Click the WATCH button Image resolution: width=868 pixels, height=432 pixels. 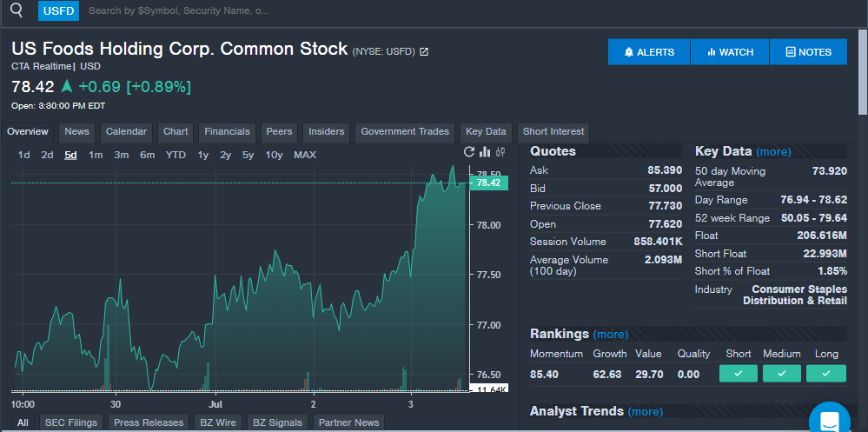pyautogui.click(x=730, y=52)
